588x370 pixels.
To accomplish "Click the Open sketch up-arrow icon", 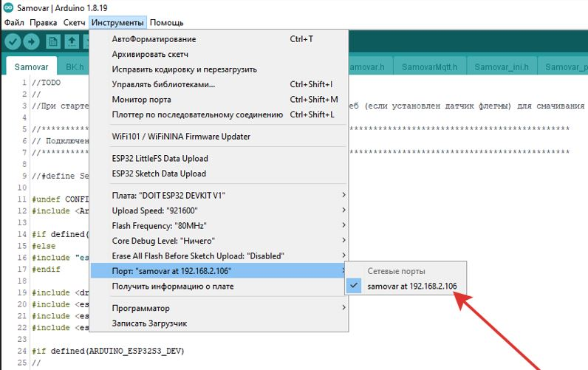I will 72,41.
